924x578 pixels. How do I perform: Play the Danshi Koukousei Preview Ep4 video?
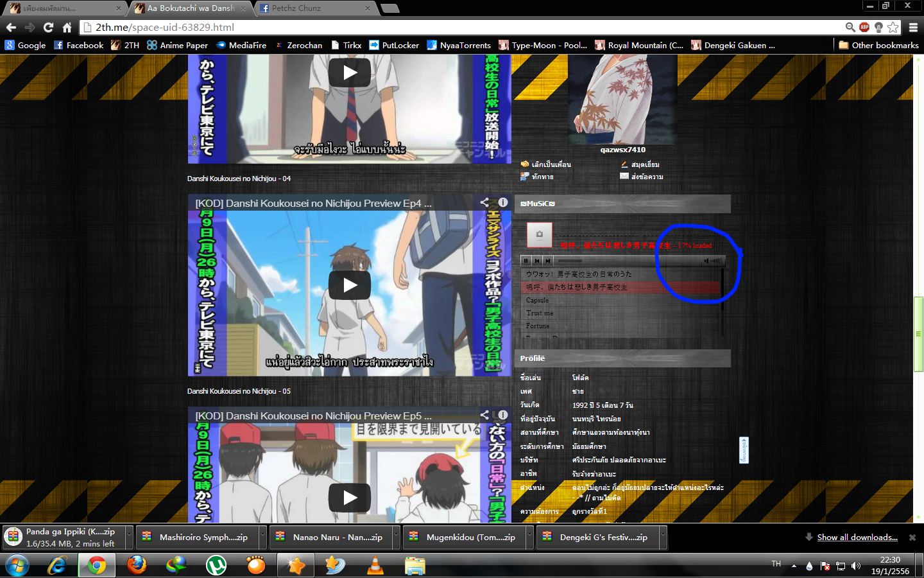pyautogui.click(x=350, y=285)
